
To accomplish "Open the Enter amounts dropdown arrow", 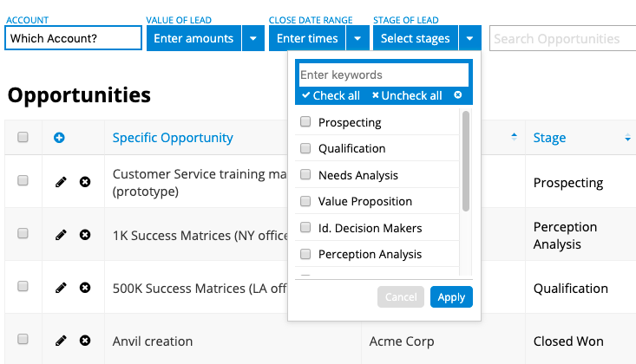I will coord(252,38).
